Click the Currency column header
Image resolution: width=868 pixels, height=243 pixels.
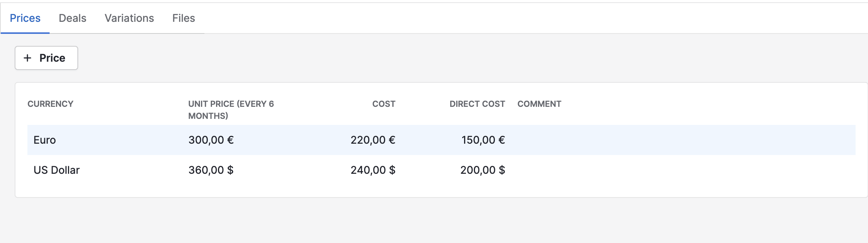pos(50,104)
